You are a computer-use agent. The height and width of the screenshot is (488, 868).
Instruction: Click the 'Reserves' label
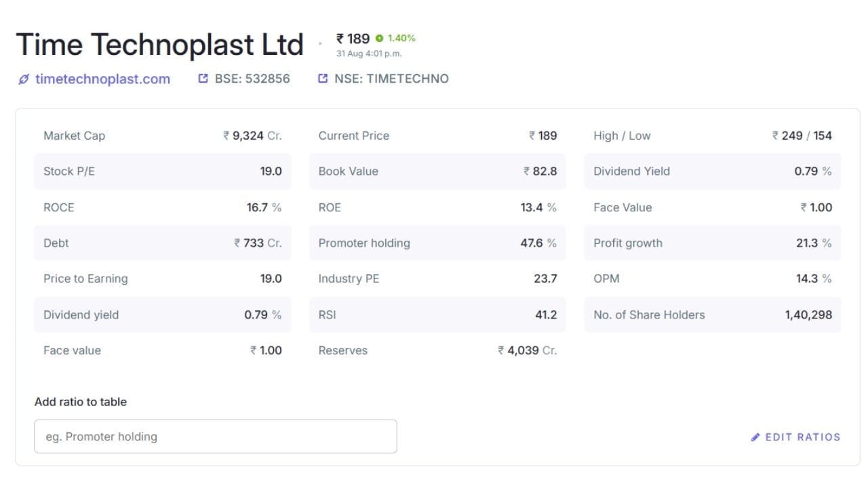[343, 350]
